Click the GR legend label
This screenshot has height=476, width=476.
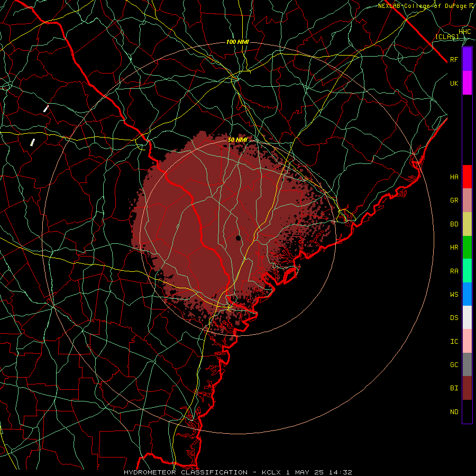click(x=454, y=200)
